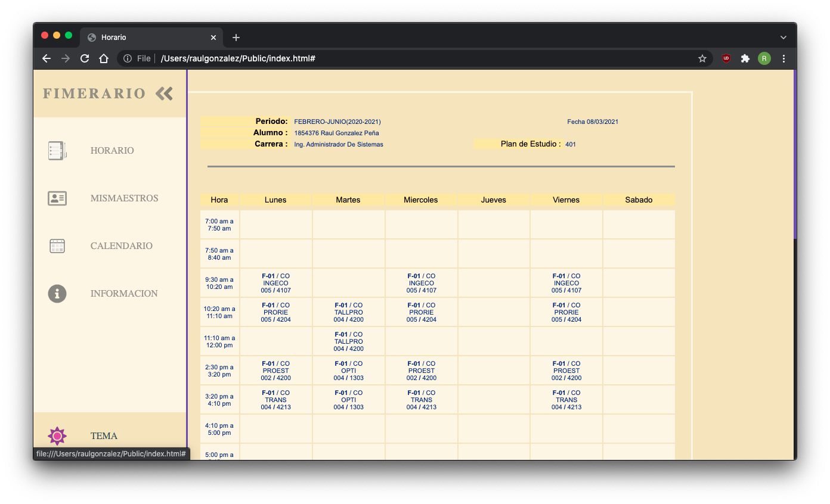Screen dimensions: 830x504
Task: Reload the page with the refresh icon
Action: (85, 58)
